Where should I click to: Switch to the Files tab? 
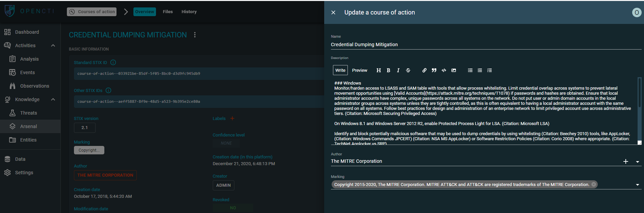(168, 12)
